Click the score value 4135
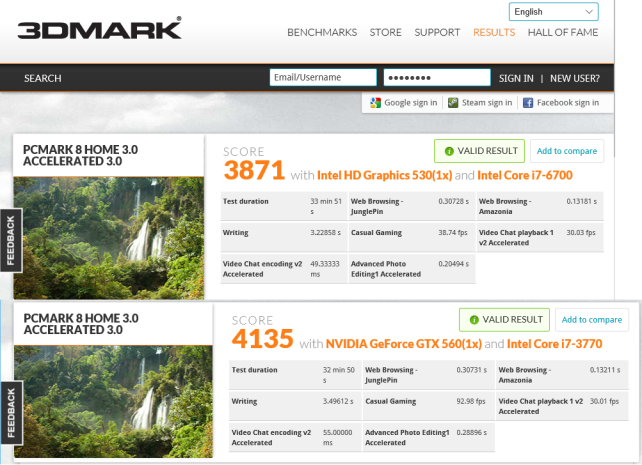 [x=262, y=339]
